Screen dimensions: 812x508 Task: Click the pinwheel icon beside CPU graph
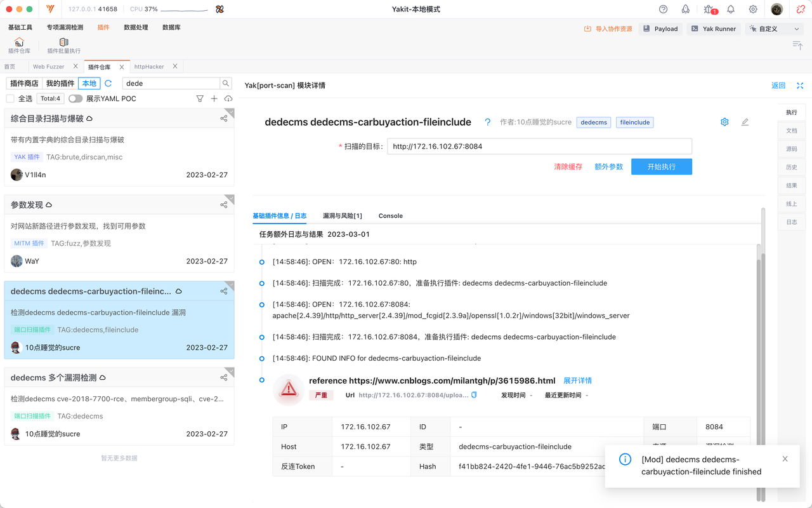point(219,10)
